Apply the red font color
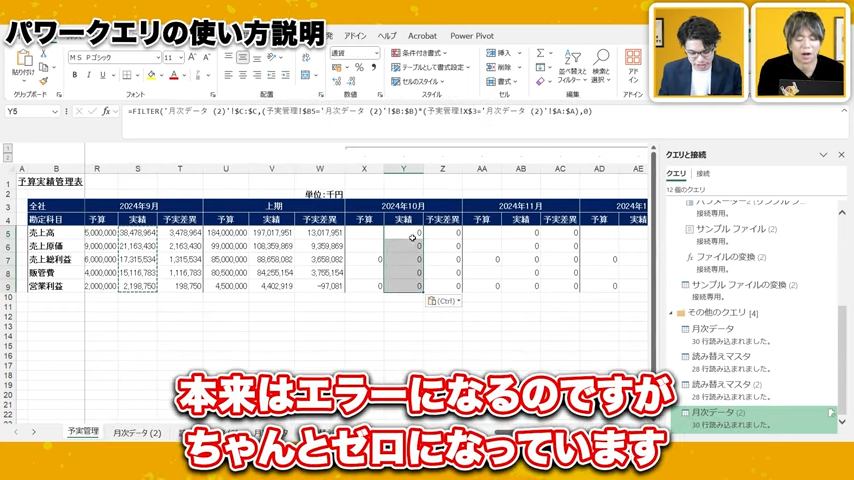Viewport: 854px width, 480px height. point(174,75)
